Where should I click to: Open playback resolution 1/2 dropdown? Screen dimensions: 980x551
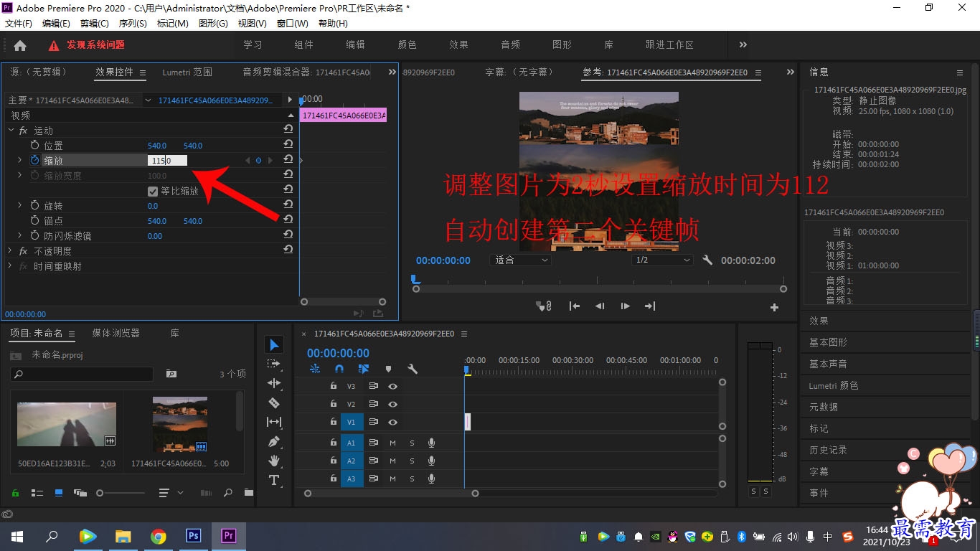click(x=663, y=260)
